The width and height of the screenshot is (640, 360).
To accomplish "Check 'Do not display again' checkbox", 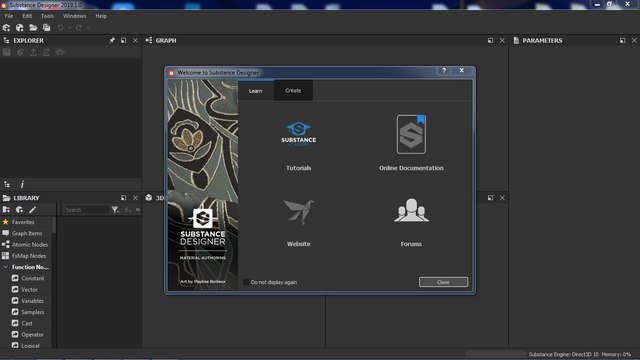I will pos(246,282).
